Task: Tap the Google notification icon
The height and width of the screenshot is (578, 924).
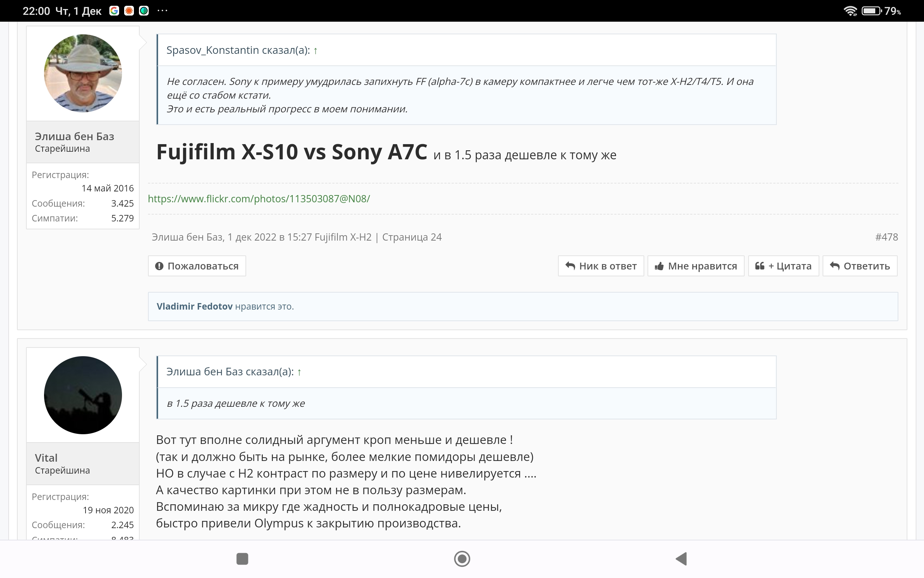Action: point(114,11)
